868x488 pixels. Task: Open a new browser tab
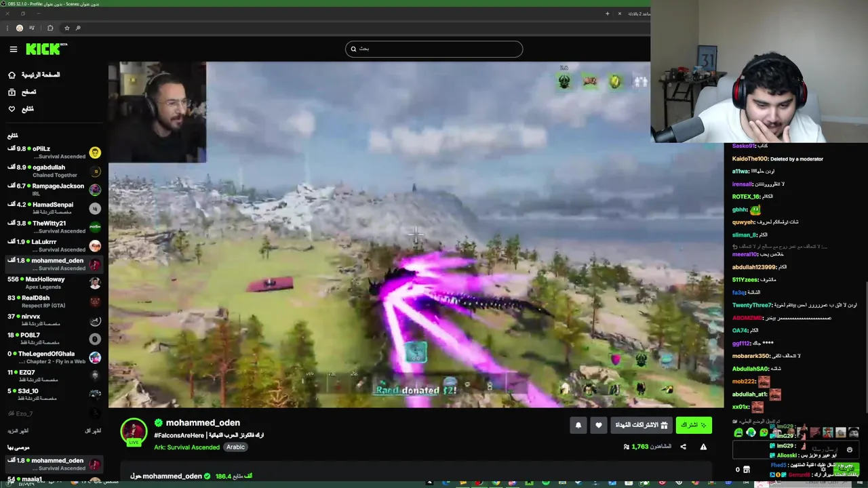click(x=607, y=14)
